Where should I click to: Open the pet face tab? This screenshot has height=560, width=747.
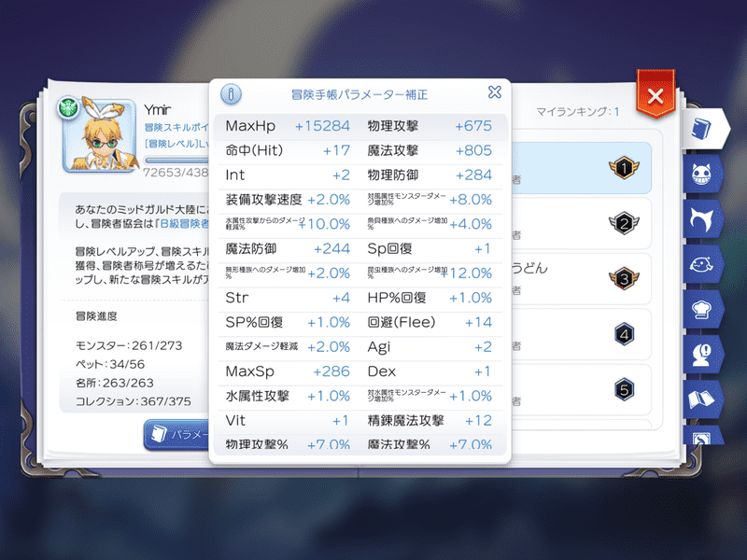coord(702,264)
